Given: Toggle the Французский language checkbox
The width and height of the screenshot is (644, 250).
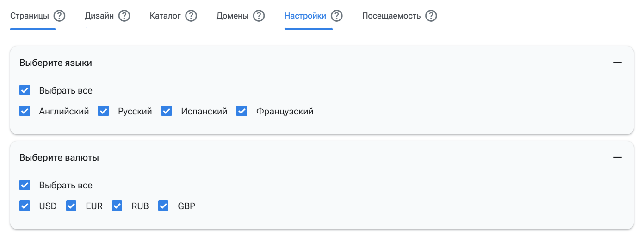Looking at the screenshot, I should (242, 111).
